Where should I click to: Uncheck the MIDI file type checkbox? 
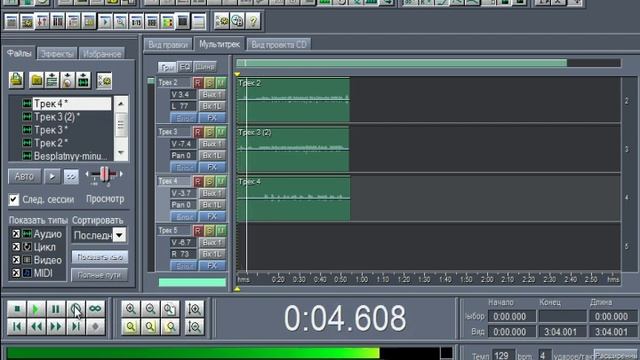(16, 273)
